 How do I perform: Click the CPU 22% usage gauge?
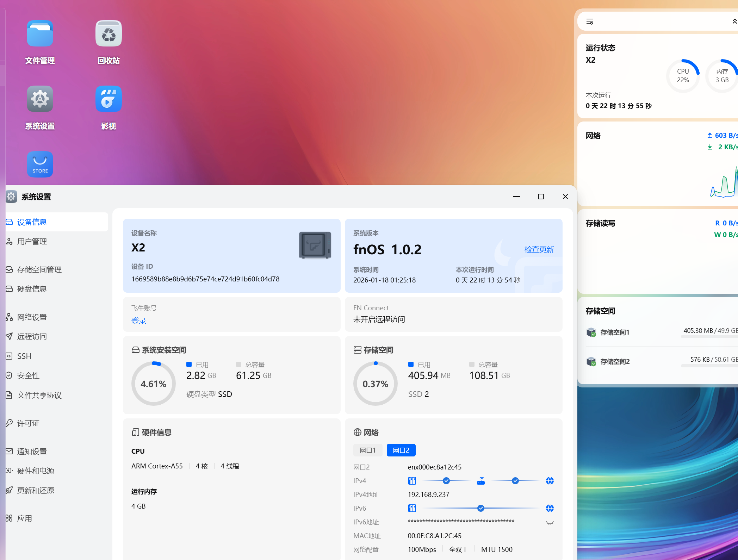(x=683, y=76)
